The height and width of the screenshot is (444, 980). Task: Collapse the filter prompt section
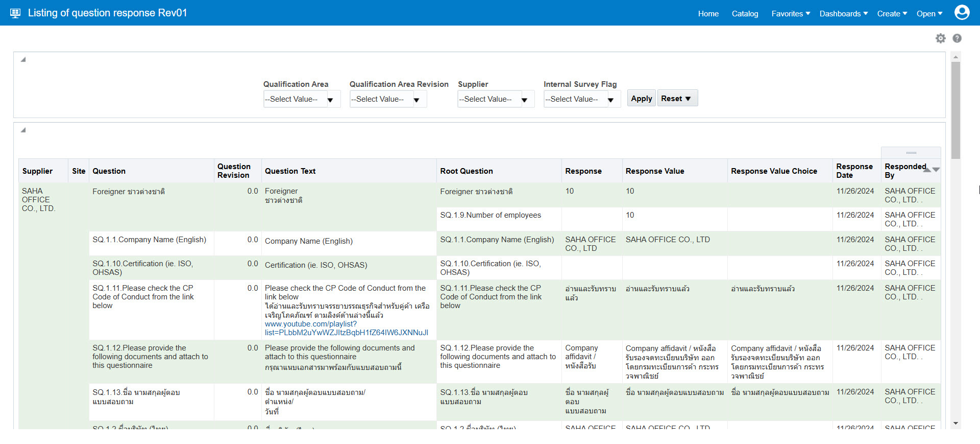pos(23,60)
